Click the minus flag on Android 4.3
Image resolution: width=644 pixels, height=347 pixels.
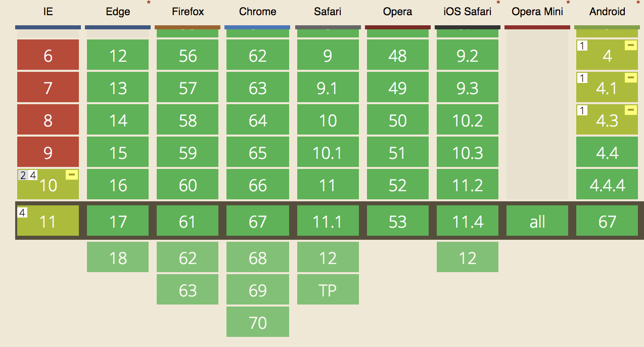coord(630,110)
